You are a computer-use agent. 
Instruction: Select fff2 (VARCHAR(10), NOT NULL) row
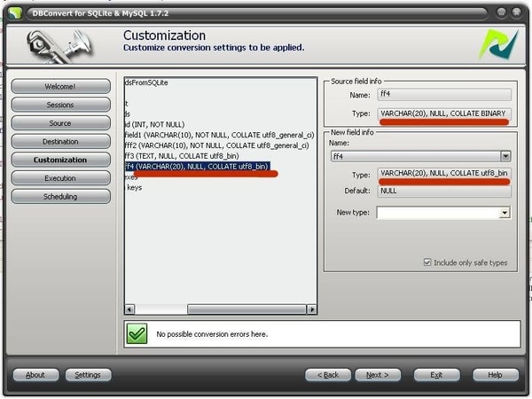click(217, 145)
